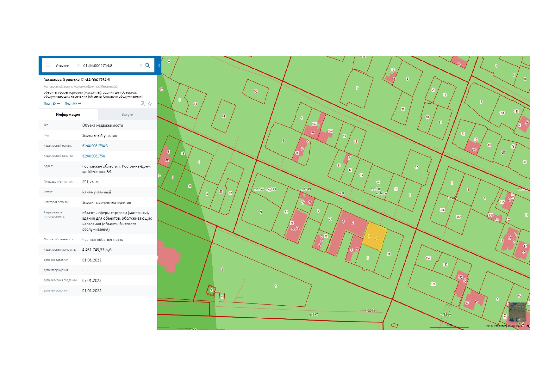Switch basemap via satellite thumbnail
The image size is (555, 392).
coord(517,311)
